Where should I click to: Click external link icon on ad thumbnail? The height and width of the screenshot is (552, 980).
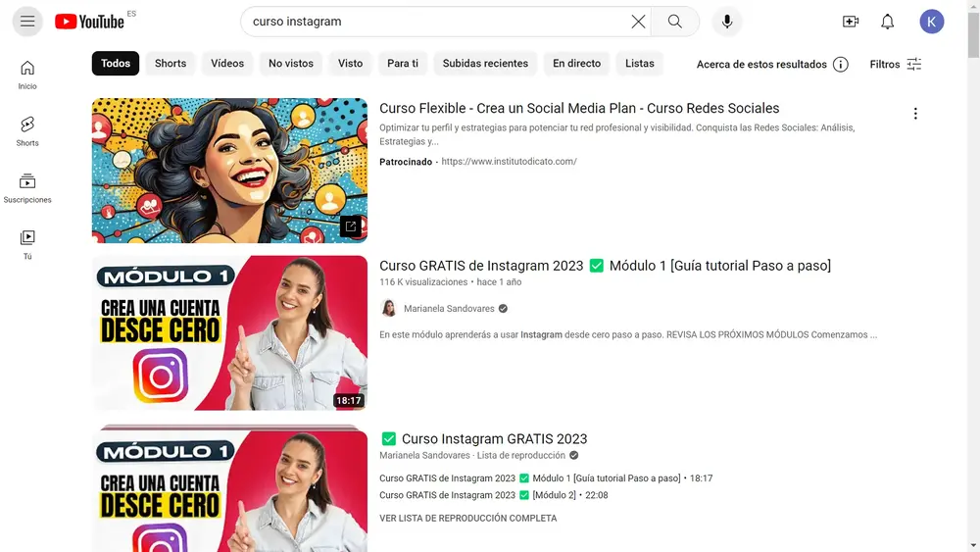tap(351, 226)
